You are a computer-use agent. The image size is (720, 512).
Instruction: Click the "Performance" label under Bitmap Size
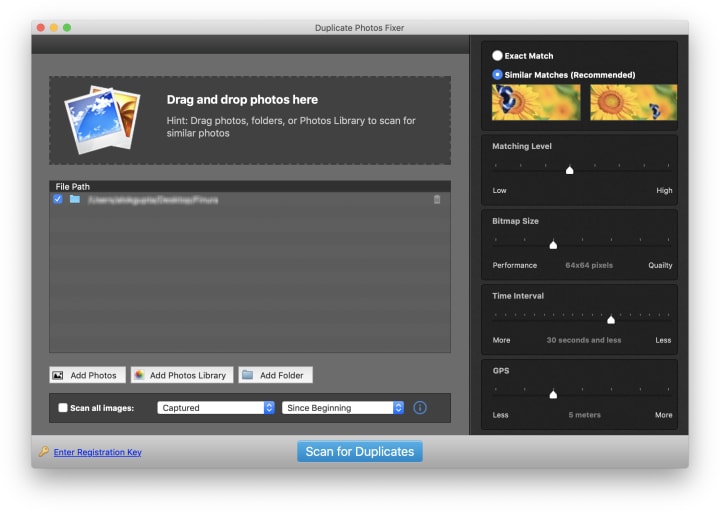(515, 265)
